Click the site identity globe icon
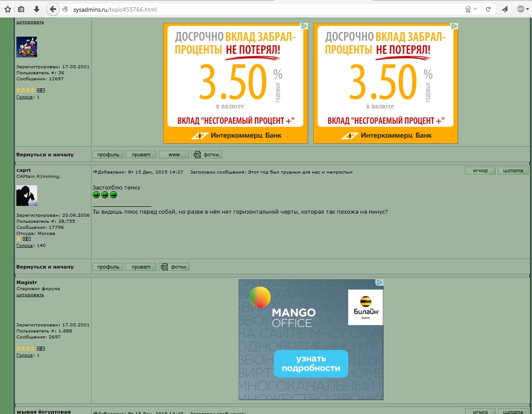The image size is (532, 414). (x=66, y=9)
